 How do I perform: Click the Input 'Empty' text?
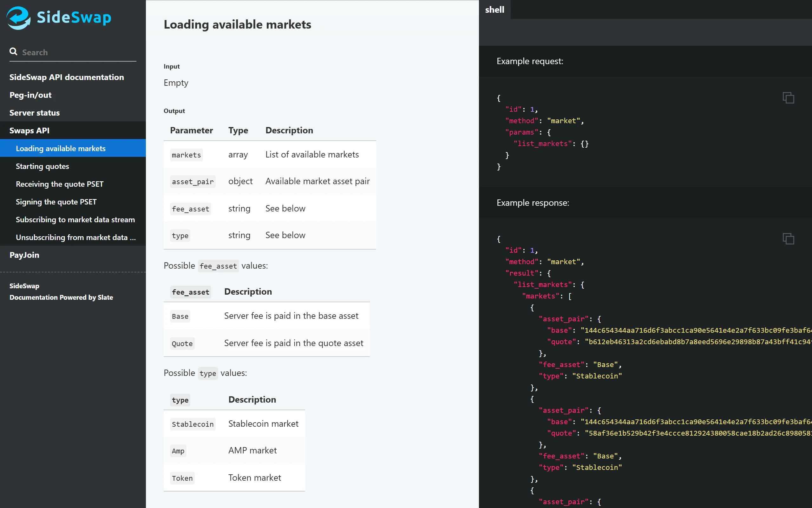(x=176, y=83)
